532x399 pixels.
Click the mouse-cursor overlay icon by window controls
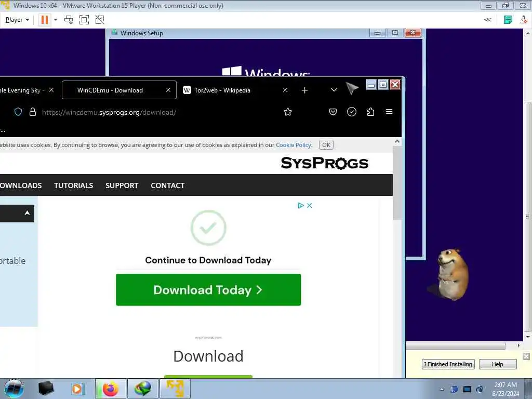click(352, 88)
